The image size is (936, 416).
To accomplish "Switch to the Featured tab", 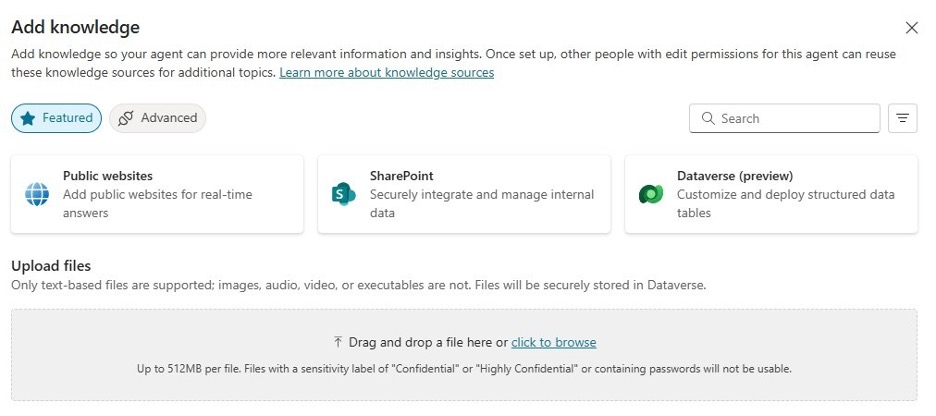I will click(x=57, y=118).
